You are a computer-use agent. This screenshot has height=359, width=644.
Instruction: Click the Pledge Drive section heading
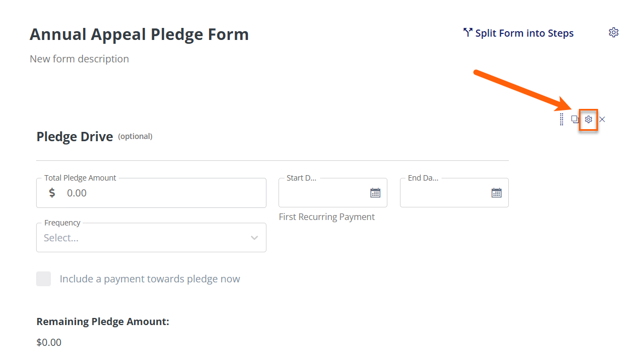[x=75, y=136]
